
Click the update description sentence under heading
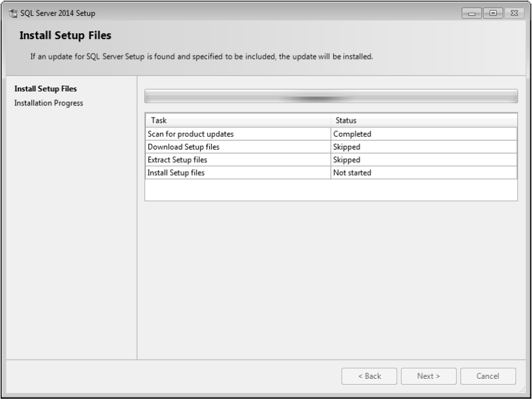(x=201, y=57)
